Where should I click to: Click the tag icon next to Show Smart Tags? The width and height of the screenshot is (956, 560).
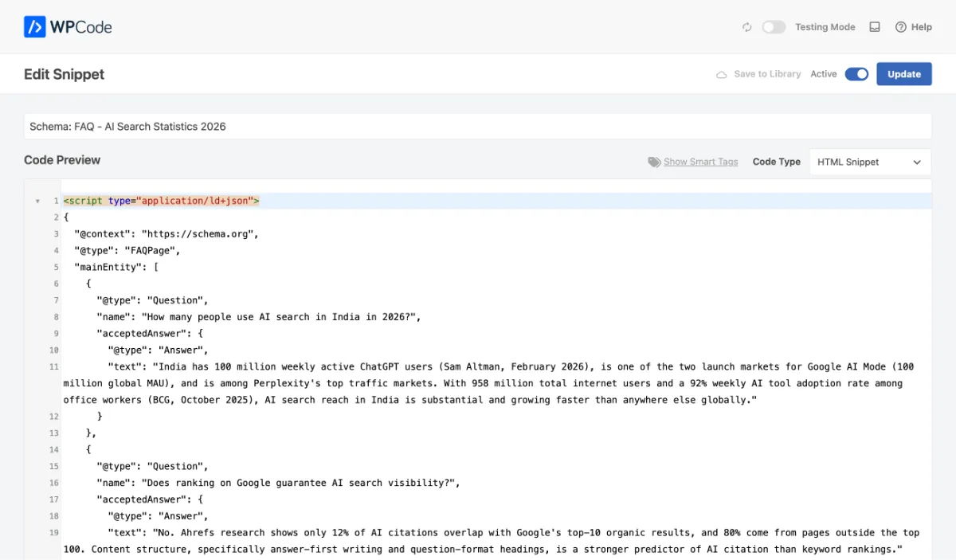point(653,162)
